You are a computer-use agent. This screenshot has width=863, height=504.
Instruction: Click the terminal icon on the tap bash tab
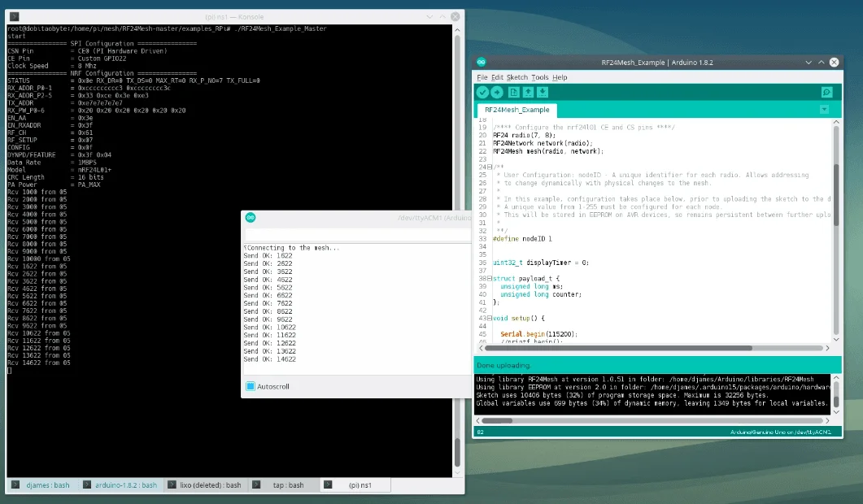point(256,484)
